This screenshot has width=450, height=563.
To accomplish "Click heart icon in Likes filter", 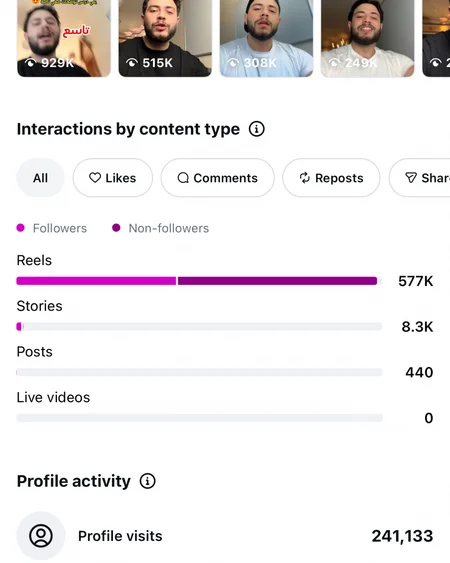I will [x=95, y=178].
